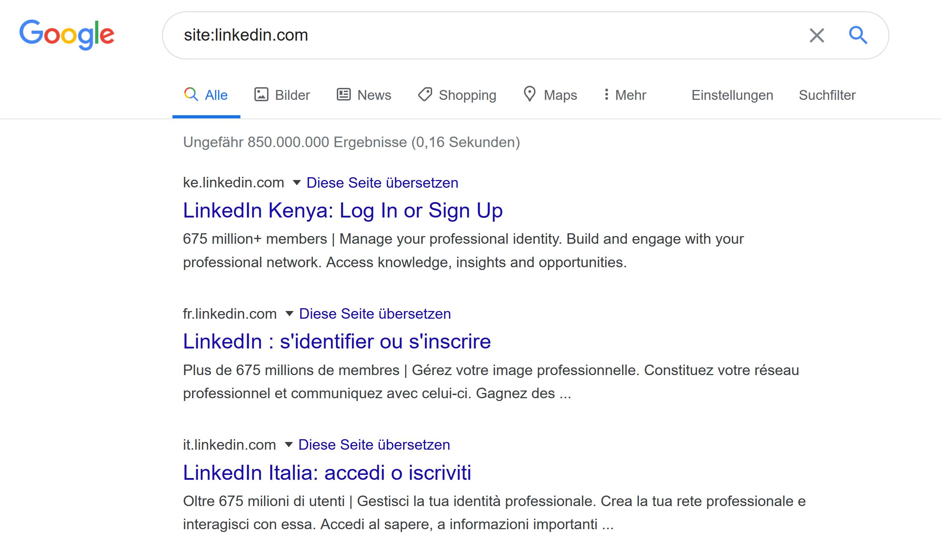Viewport: 941px width, 560px height.
Task: Open the Suchfilter menu
Action: pos(827,95)
